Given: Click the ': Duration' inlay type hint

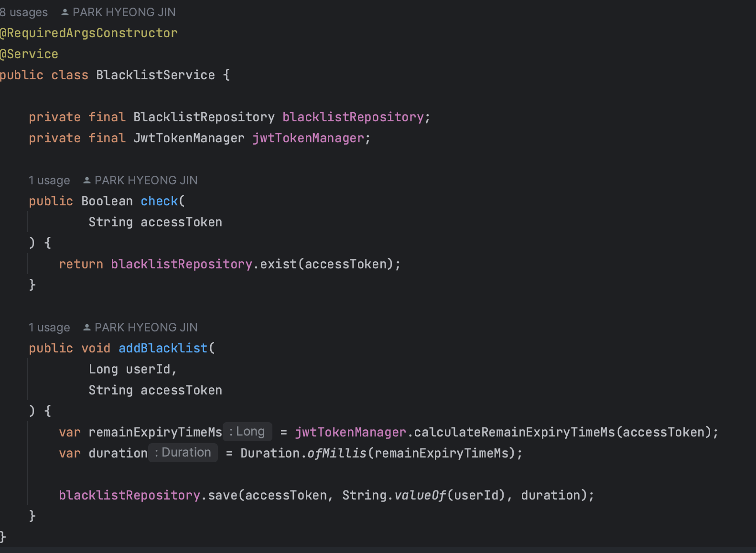Looking at the screenshot, I should click(183, 453).
